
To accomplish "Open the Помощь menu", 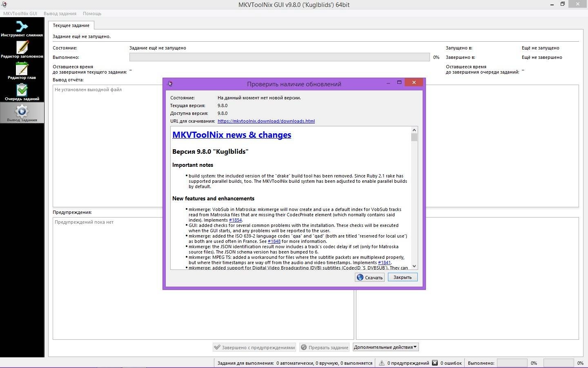I will [x=92, y=13].
